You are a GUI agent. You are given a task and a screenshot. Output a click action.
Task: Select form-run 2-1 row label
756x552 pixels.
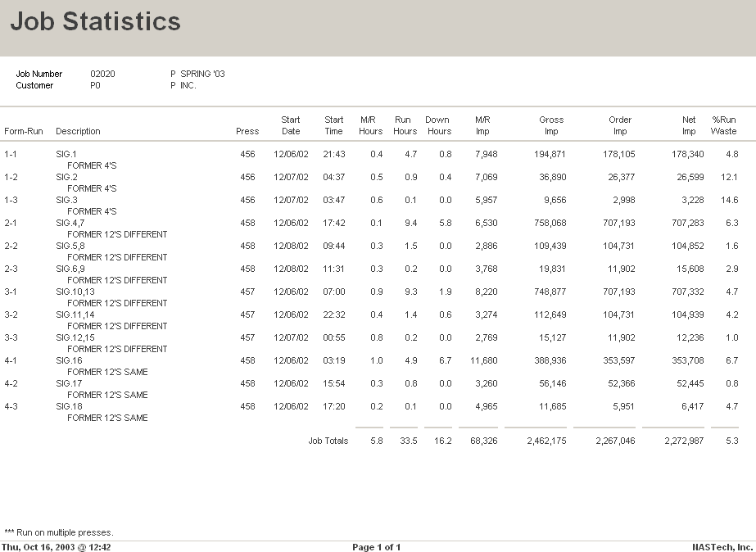click(11, 224)
